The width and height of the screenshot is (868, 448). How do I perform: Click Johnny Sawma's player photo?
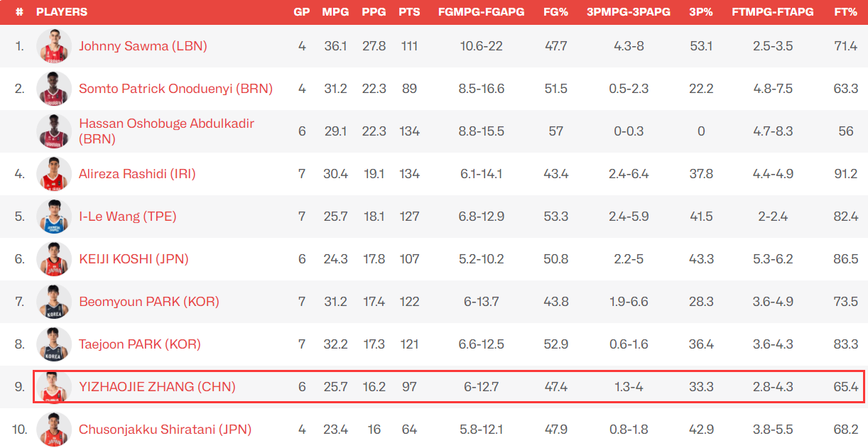click(54, 46)
